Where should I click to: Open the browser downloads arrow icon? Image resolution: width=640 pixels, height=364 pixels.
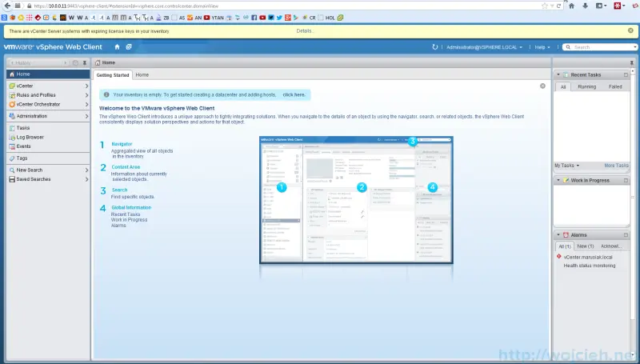tap(586, 6)
